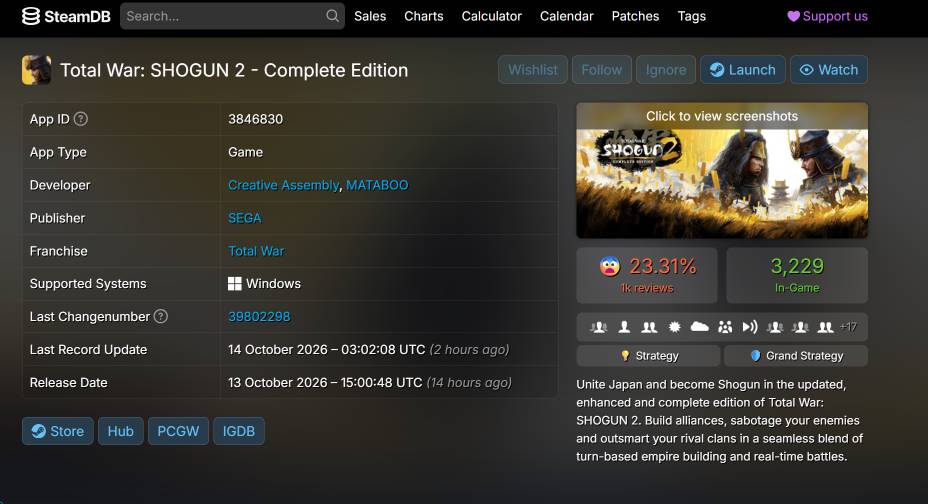Open the Creative Assembly developer link
The width and height of the screenshot is (928, 504).
(283, 185)
